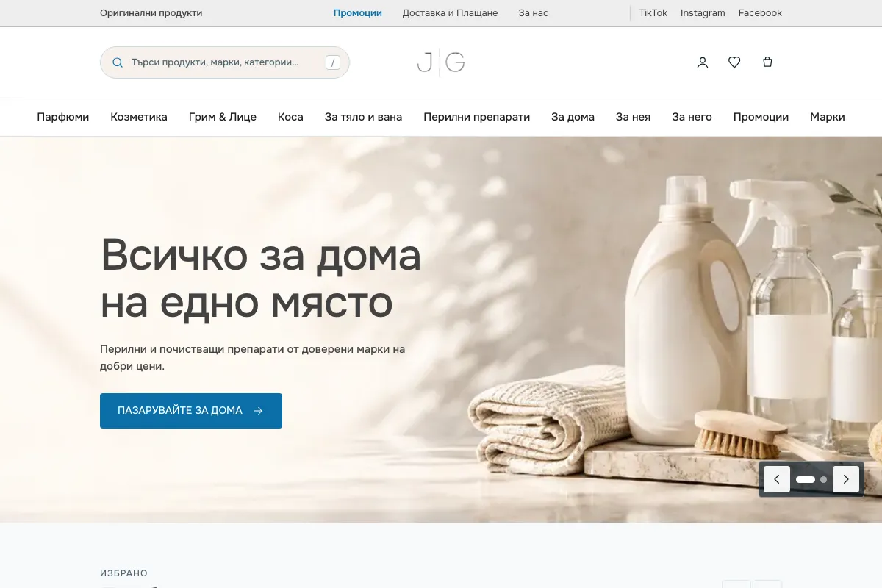This screenshot has width=882, height=588.
Task: Visit the TikTok link
Action: point(653,13)
